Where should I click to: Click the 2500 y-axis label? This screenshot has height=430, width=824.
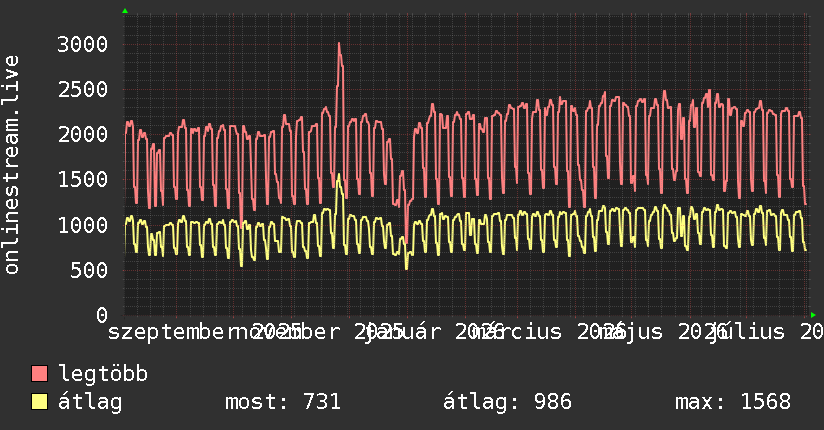[x=83, y=89]
